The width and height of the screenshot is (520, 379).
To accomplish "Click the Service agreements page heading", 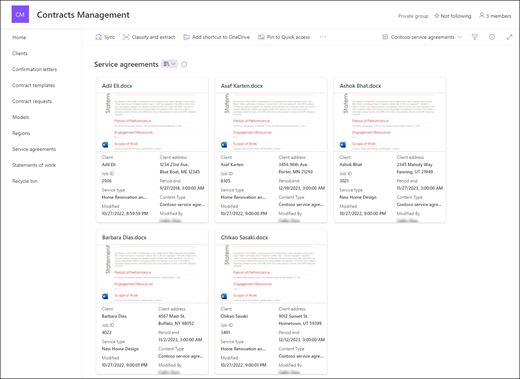I will (126, 64).
